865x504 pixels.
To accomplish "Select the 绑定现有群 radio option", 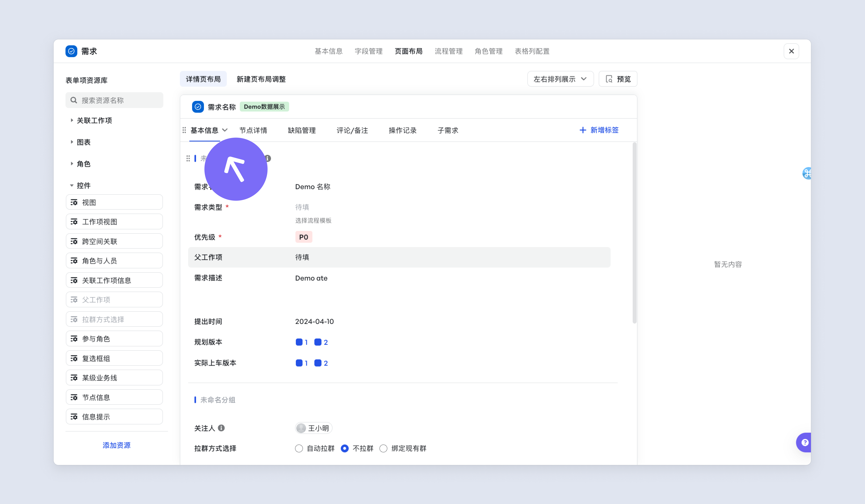I will (x=383, y=448).
